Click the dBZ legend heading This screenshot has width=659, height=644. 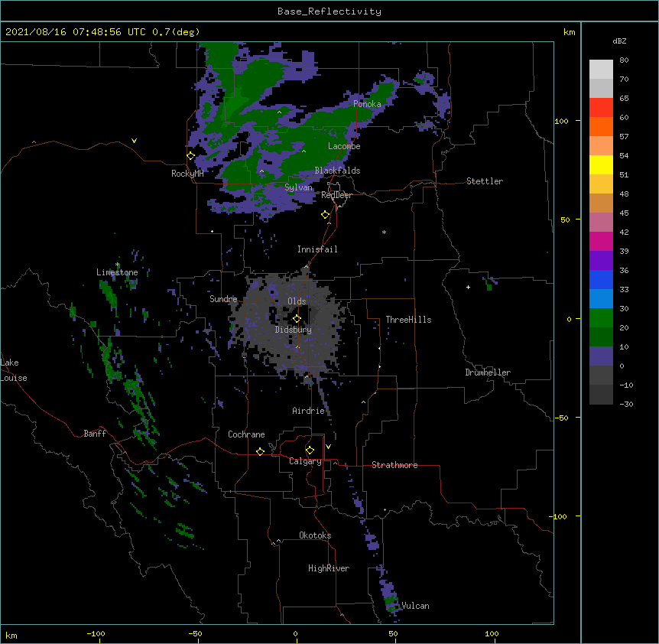click(x=619, y=41)
